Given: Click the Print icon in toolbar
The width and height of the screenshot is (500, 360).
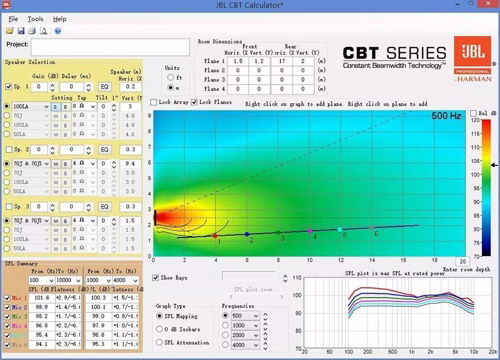Looking at the screenshot, I should click(x=32, y=31).
